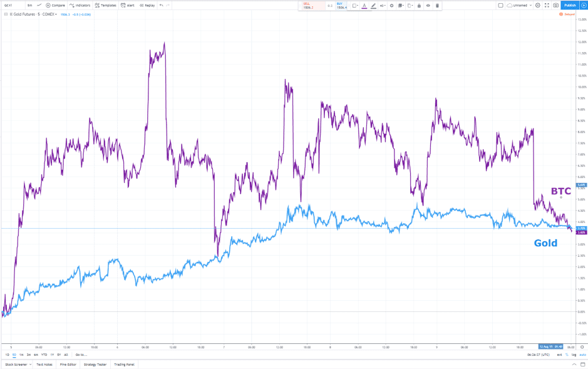Open the Strategy Tester tab

pyautogui.click(x=95, y=364)
